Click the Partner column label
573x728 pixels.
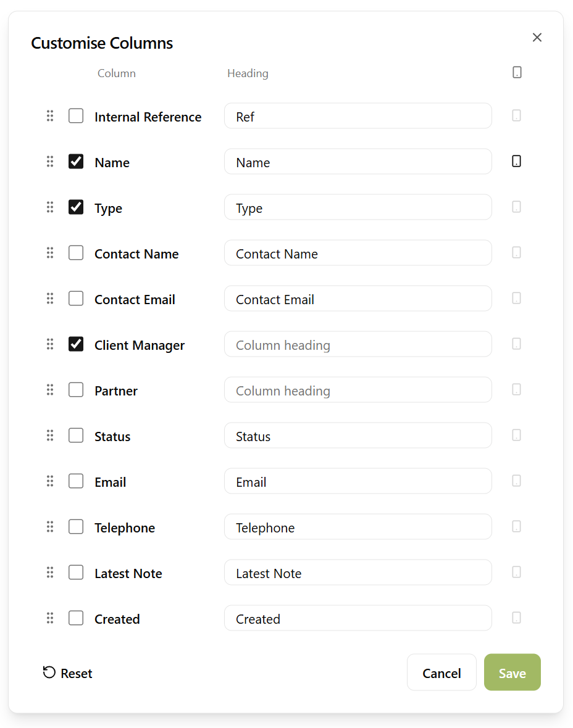(x=116, y=391)
